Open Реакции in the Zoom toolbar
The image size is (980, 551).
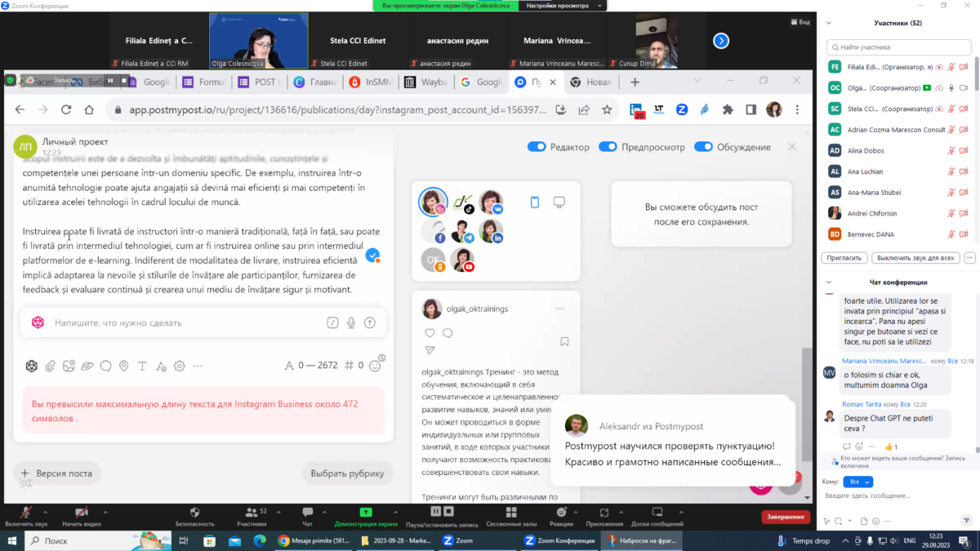(561, 516)
